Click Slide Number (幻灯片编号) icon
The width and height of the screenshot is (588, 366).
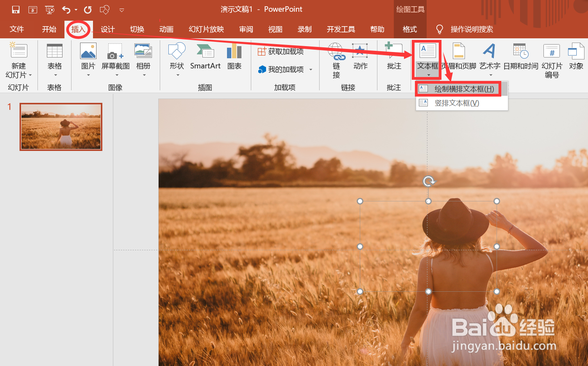(552, 51)
